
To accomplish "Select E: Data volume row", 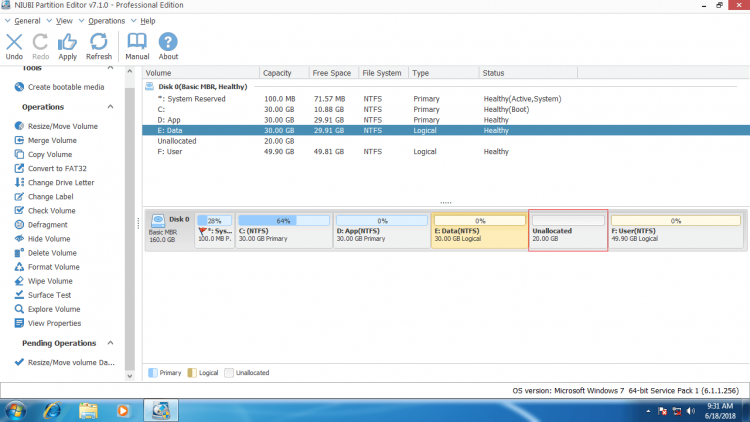I will tap(446, 131).
